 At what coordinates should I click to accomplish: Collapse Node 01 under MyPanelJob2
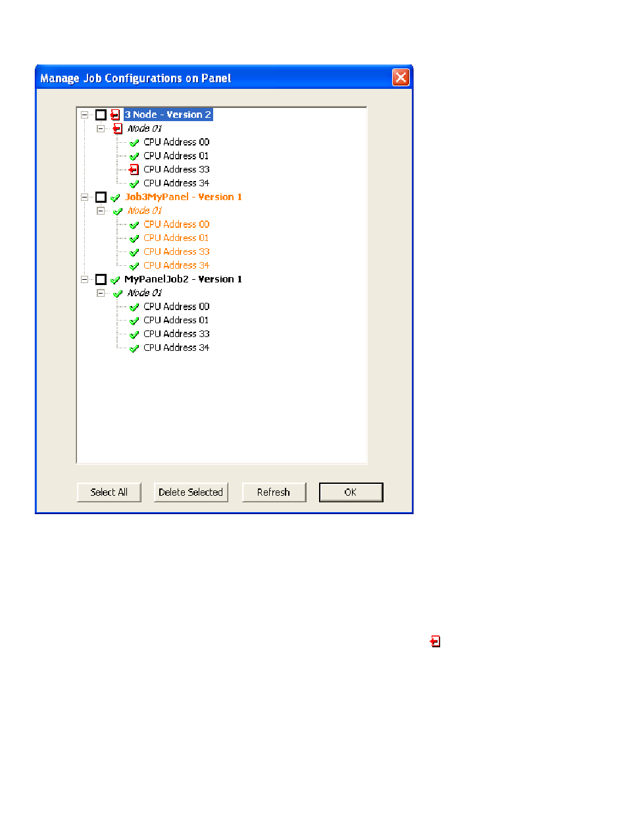point(101,293)
